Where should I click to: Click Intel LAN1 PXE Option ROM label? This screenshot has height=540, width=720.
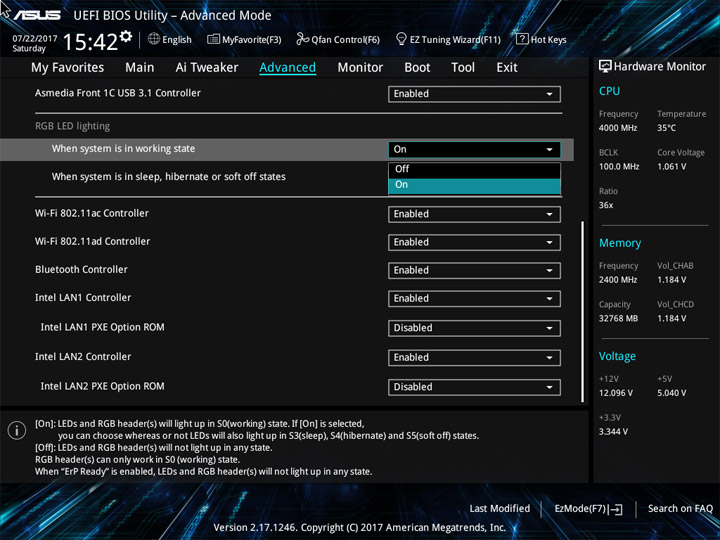(102, 327)
